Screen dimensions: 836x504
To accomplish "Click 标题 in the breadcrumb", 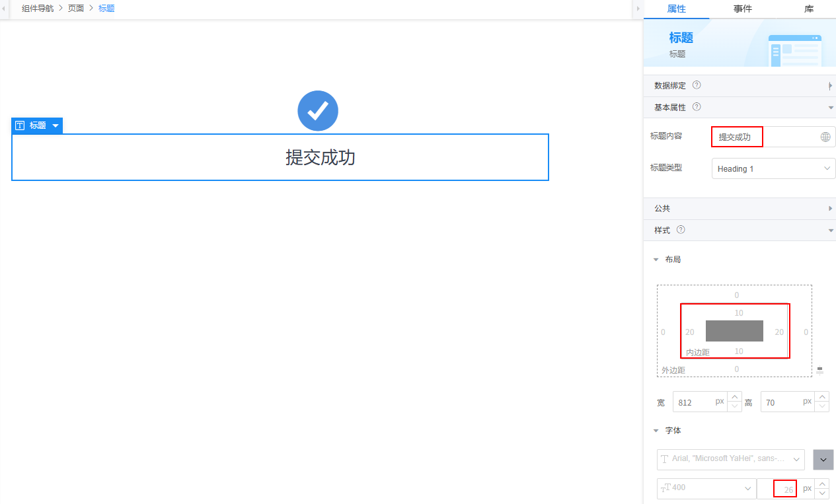I will coord(106,9).
